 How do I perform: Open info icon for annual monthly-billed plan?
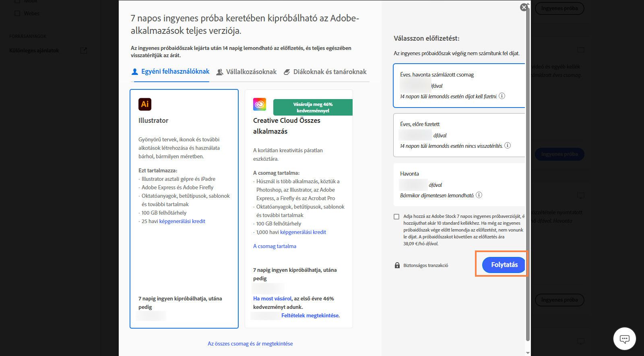(502, 96)
